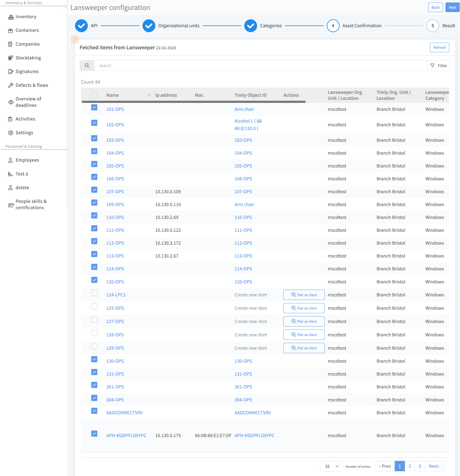460x476 pixels.
Task: Click the completed API step checkmark
Action: [81, 26]
